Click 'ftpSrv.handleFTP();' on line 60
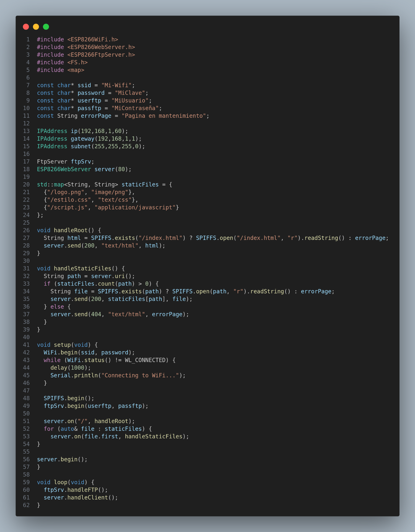 click(x=76, y=490)
